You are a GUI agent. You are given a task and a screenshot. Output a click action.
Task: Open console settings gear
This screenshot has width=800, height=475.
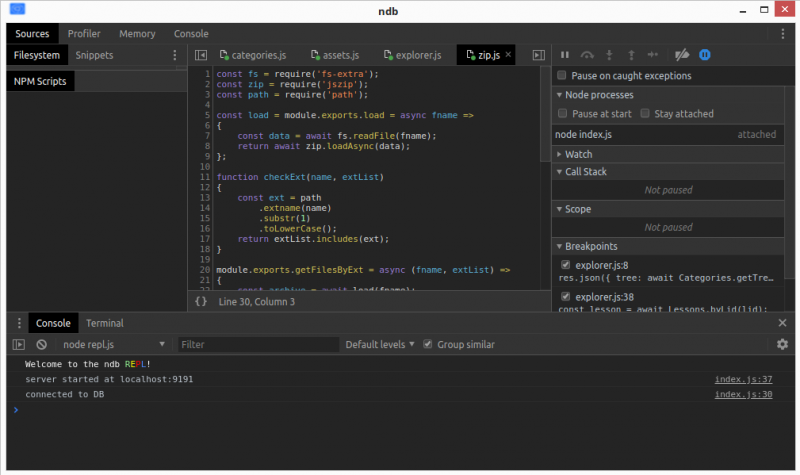click(782, 344)
